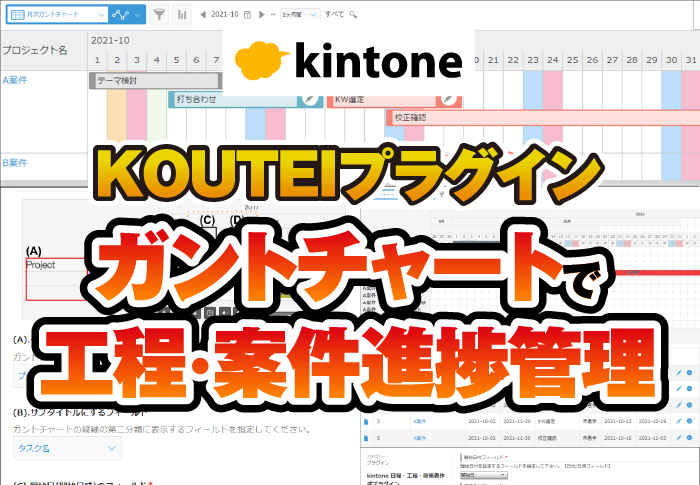Click pencil edit icon on KW選定 bar
The height and width of the screenshot is (485, 700).
coord(449,100)
